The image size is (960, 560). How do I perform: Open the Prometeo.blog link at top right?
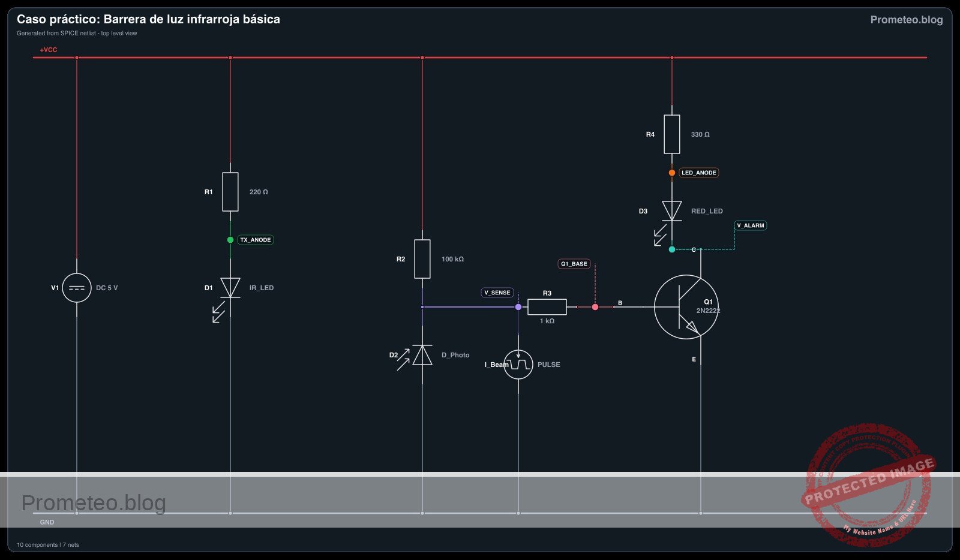click(907, 20)
